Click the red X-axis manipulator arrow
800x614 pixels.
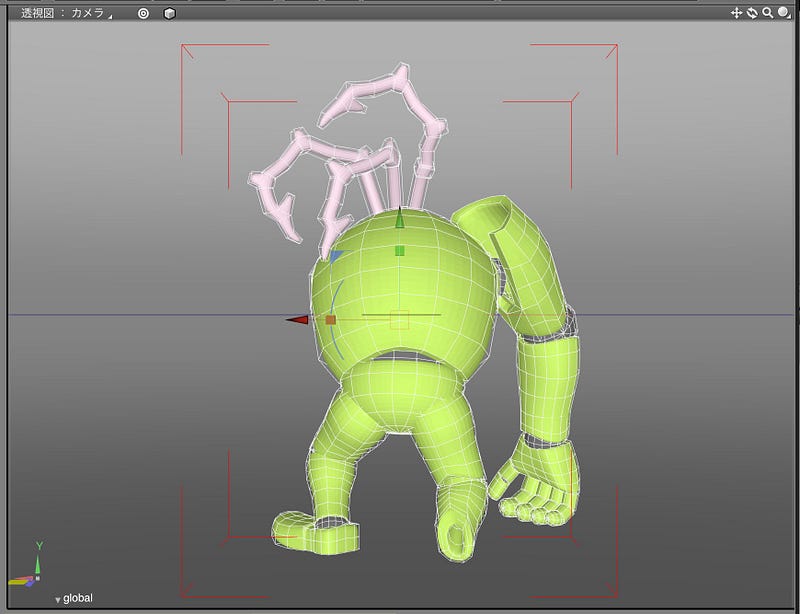tap(297, 320)
